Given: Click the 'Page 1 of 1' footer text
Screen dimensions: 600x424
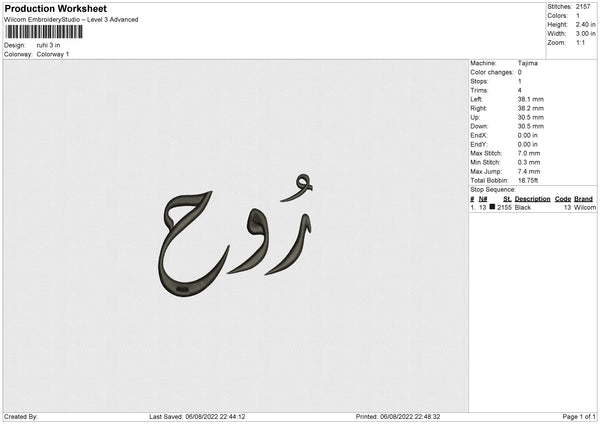Looking at the screenshot, I should 579,417.
